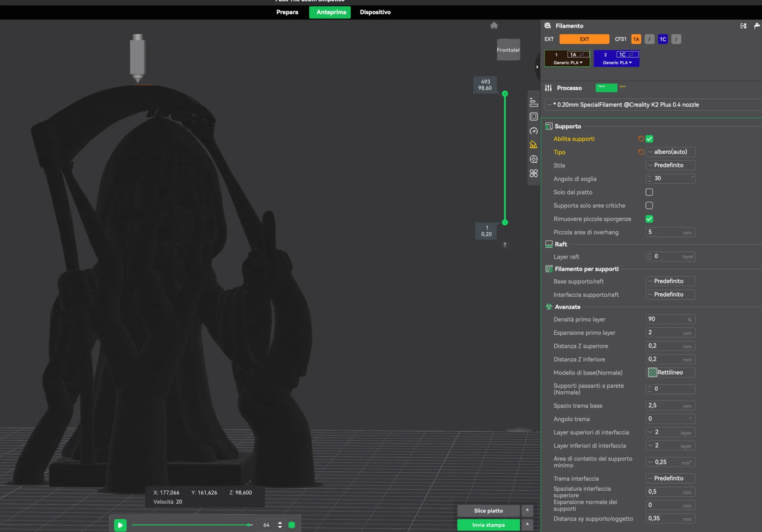Expand Slice piatto options arrow
Image resolution: width=762 pixels, height=532 pixels.
click(527, 511)
